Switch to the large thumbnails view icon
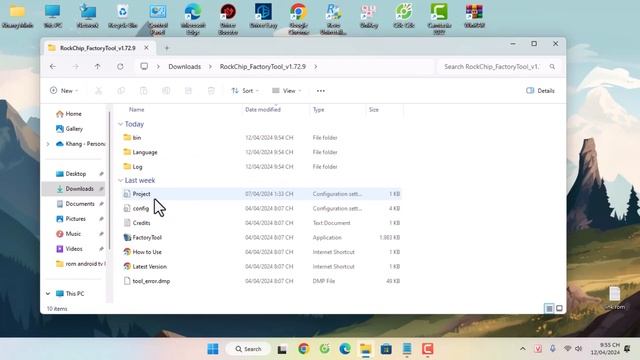The height and width of the screenshot is (360, 640). 559,308
